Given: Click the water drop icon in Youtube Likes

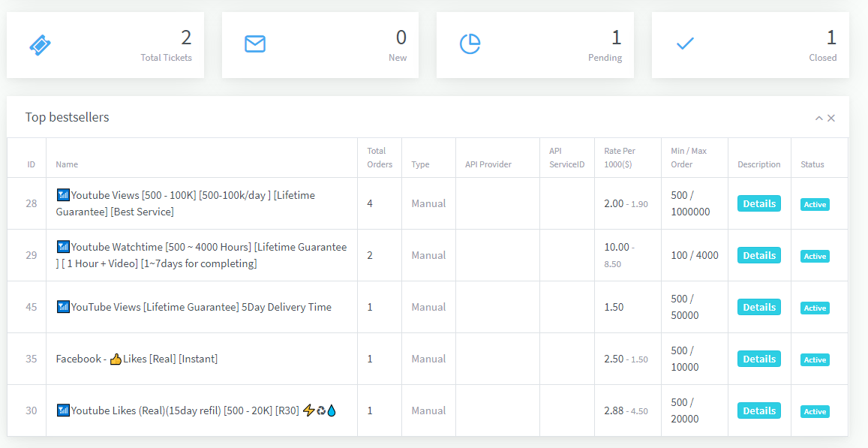Looking at the screenshot, I should pyautogui.click(x=332, y=410).
